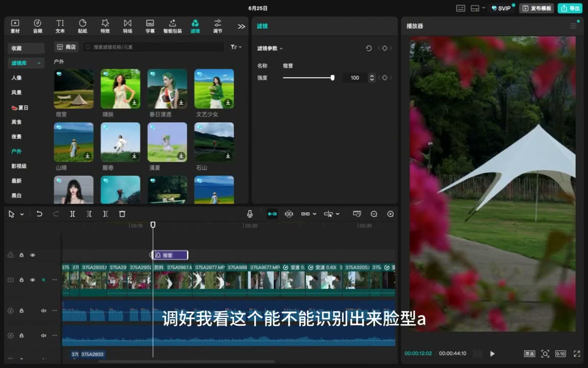
Task: Click the intensity value stepper arrows
Action: [x=372, y=78]
